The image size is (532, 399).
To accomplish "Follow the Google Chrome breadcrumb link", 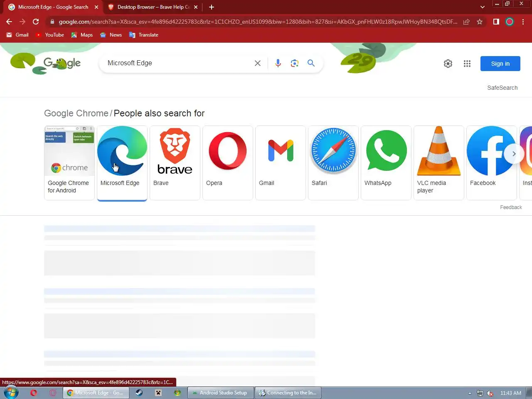I will click(76, 113).
